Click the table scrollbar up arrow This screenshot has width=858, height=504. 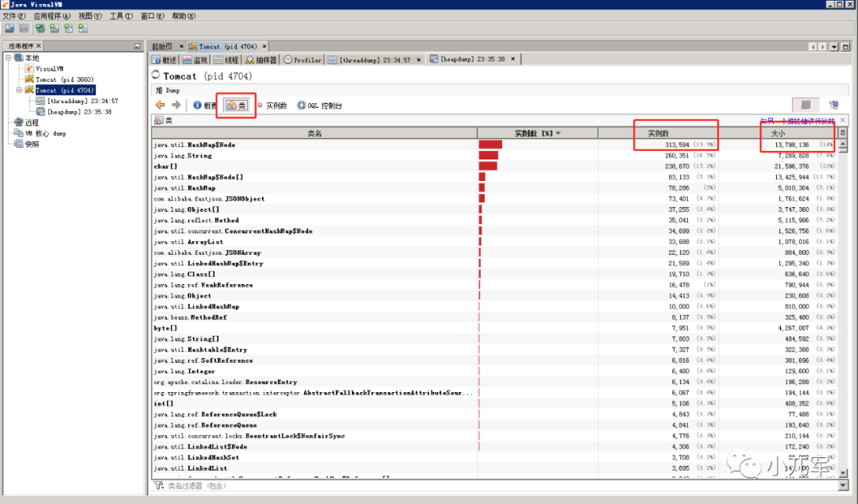click(x=843, y=144)
